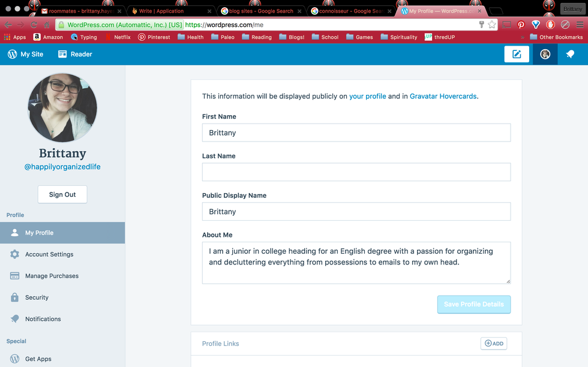Click the Pinterest extension icon in toolbar

pyautogui.click(x=521, y=25)
